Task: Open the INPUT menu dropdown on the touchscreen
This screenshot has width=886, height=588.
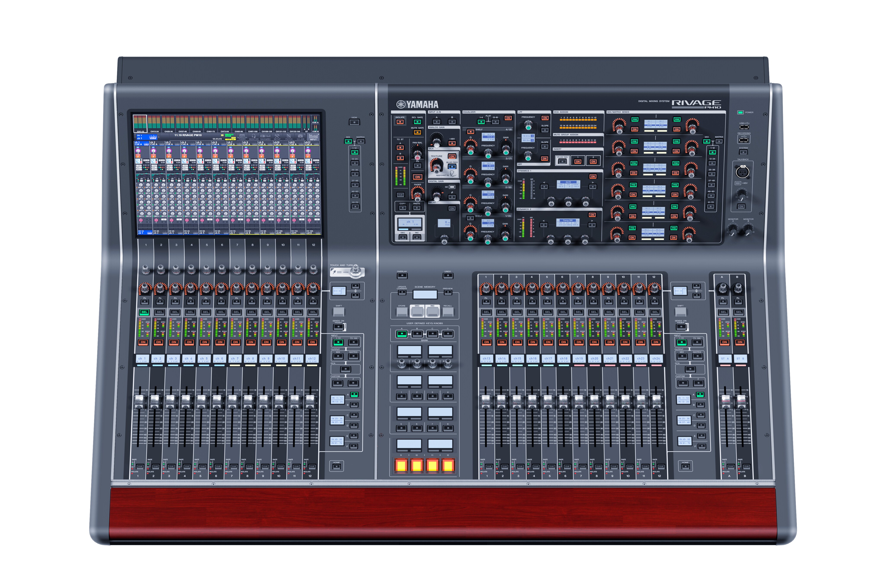Action: [313, 138]
